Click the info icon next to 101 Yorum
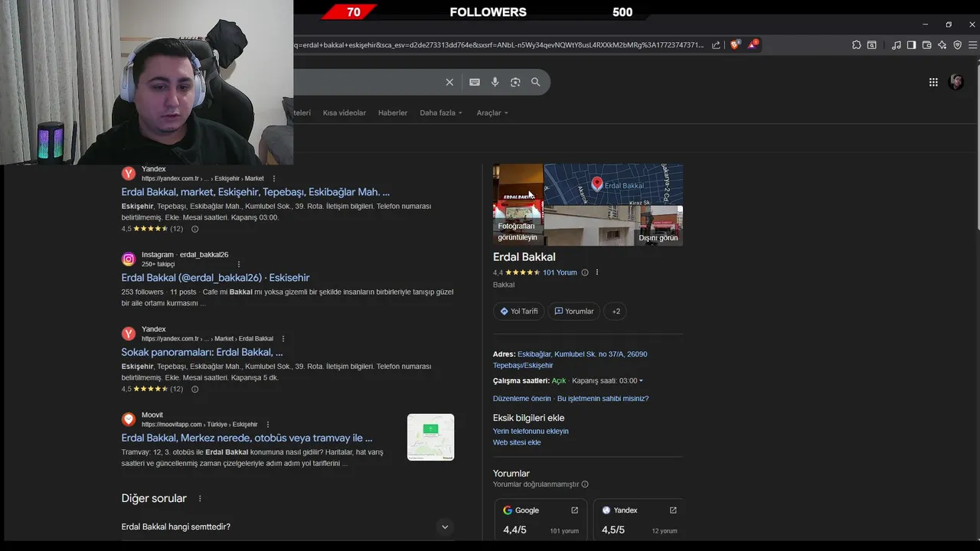The width and height of the screenshot is (980, 551). coord(585,272)
